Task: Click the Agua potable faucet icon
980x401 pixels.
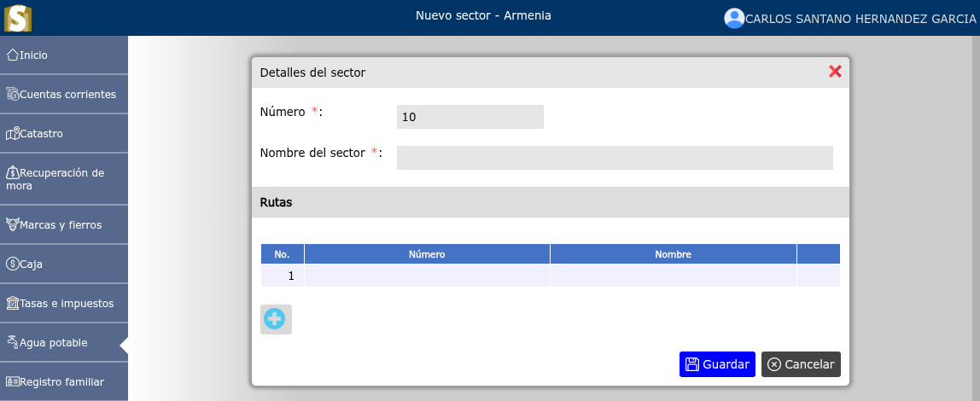Action: click(13, 342)
